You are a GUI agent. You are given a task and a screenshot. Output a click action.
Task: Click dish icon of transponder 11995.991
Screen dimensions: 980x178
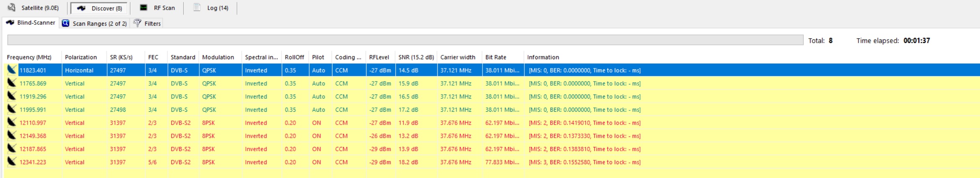12,109
